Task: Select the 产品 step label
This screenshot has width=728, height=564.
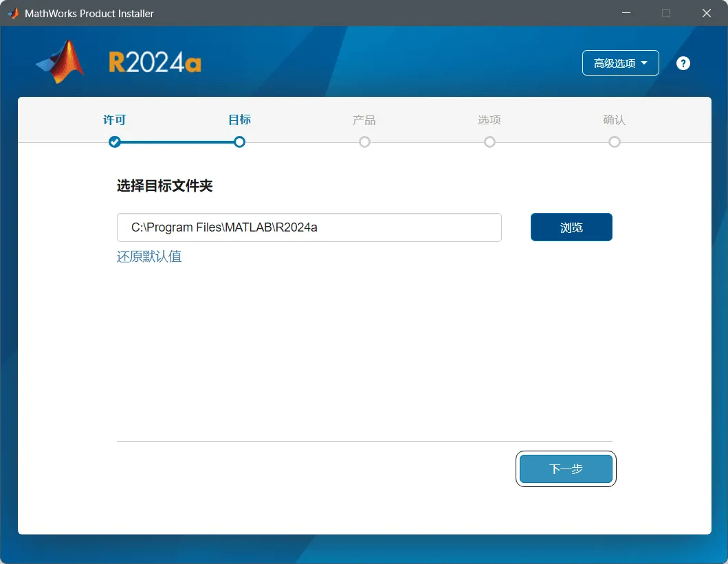Action: [364, 120]
